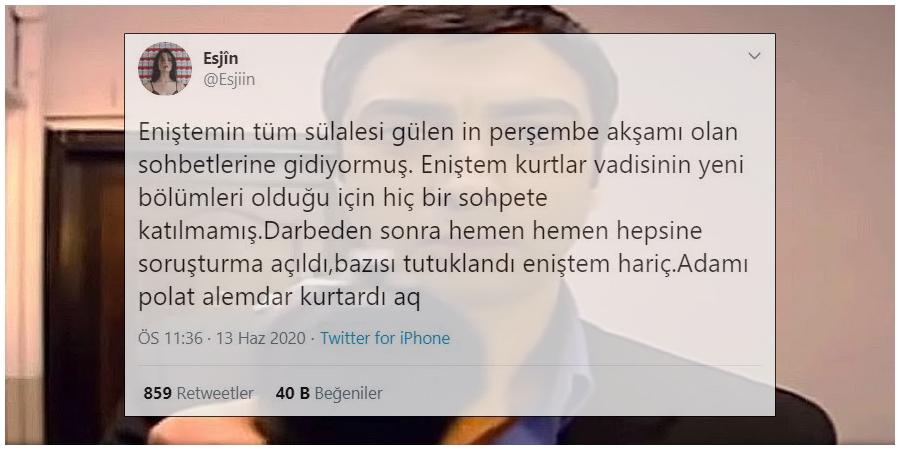
Task: View the 859 Retweetler list
Action: pyautogui.click(x=198, y=393)
